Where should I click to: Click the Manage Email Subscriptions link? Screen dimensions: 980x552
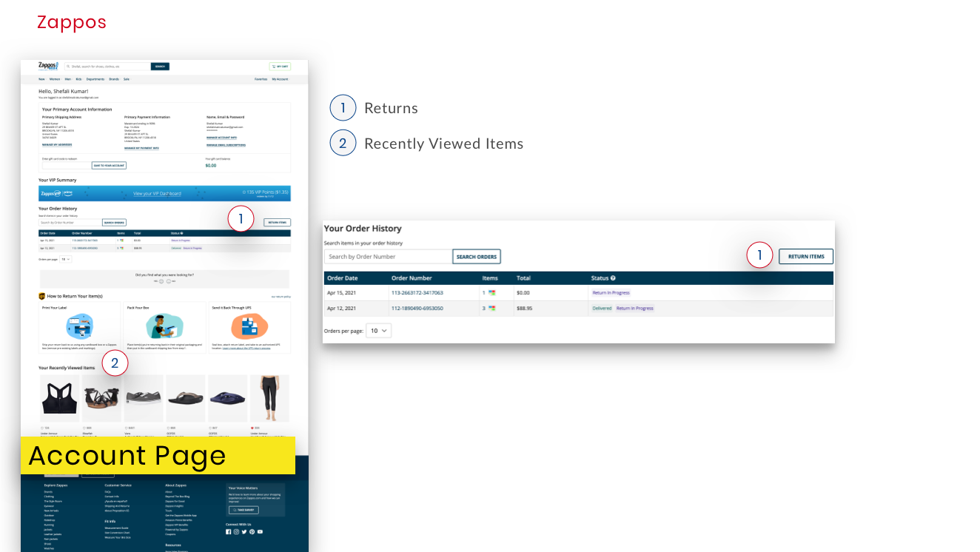226,145
